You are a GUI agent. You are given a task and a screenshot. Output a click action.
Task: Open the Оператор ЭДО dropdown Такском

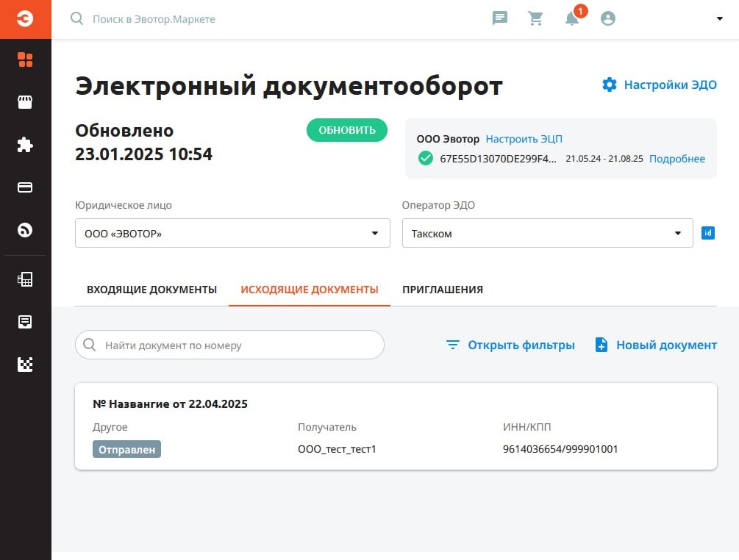547,233
